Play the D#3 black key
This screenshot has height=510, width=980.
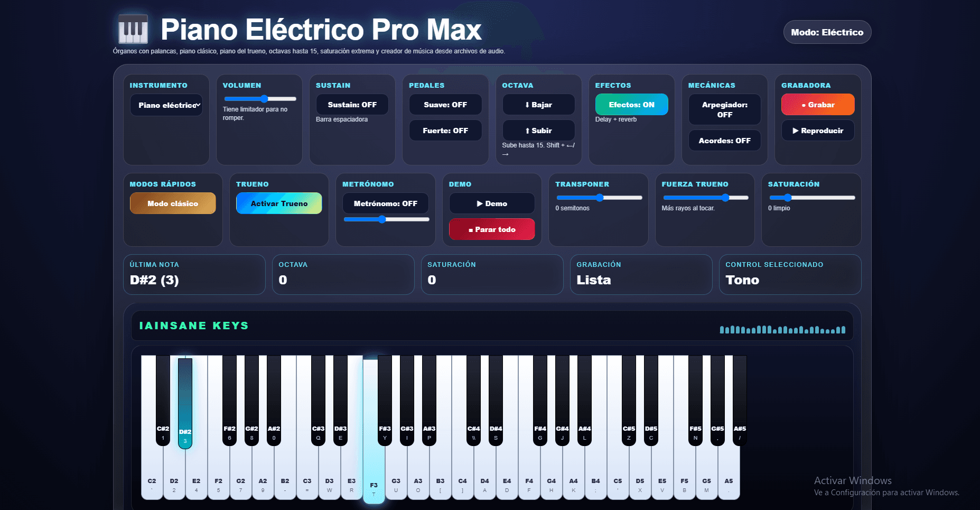pos(340,400)
